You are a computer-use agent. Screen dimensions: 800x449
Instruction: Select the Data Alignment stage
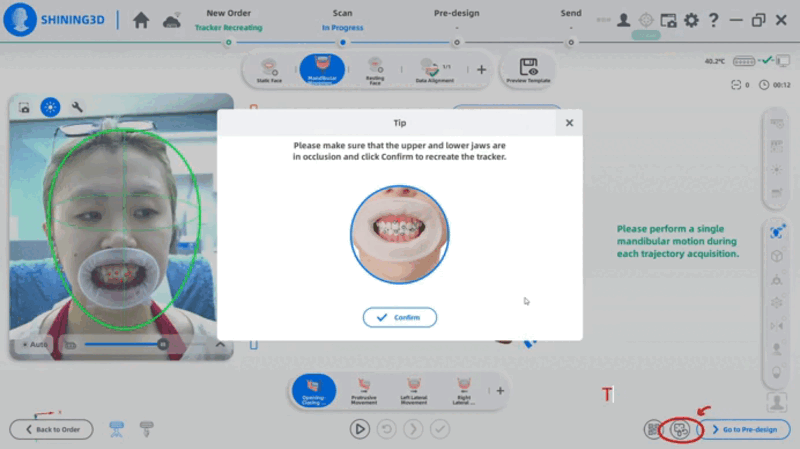point(434,70)
